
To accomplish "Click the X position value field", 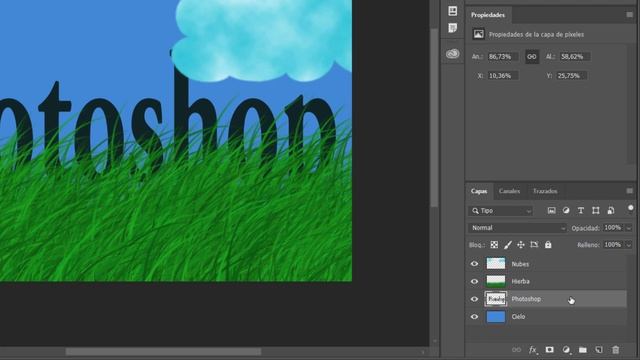I will tap(502, 76).
